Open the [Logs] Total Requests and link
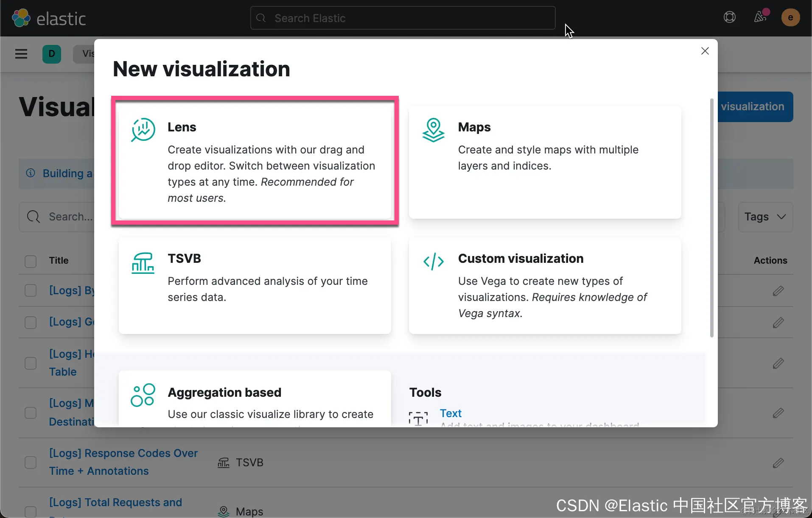 tap(115, 502)
